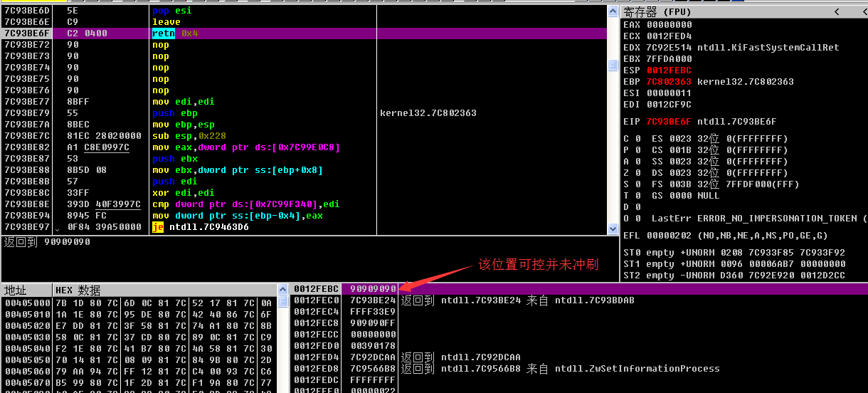This screenshot has width=868, height=393.
Task: Click the disassembly pane scroll-down arrow
Action: click(x=613, y=229)
